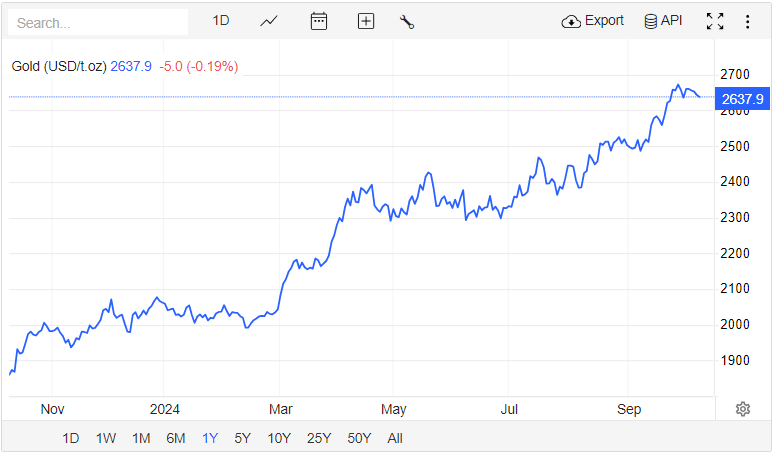Select the 1W time range
The height and width of the screenshot is (454, 774).
tap(106, 438)
